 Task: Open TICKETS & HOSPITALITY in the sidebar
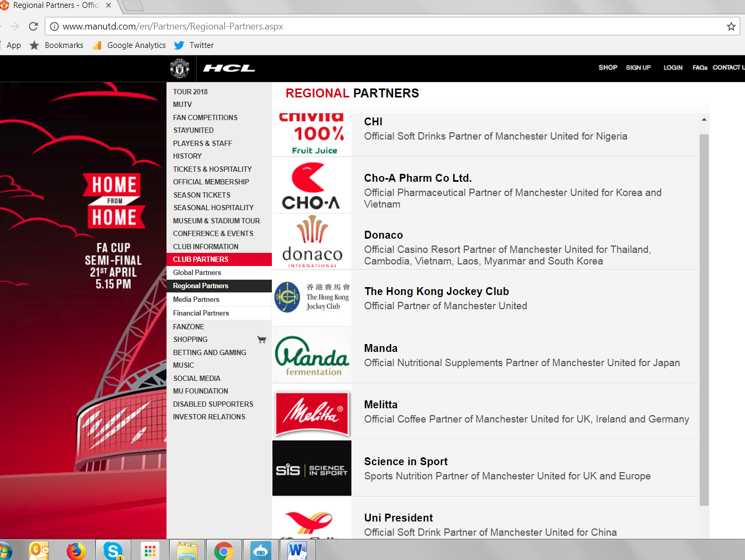tap(212, 169)
